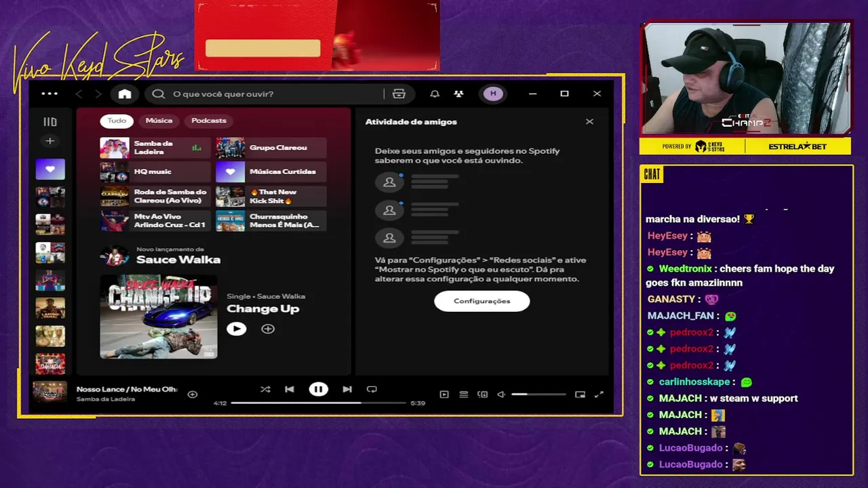The width and height of the screenshot is (868, 488).
Task: Adjust the volume slider
Action: (538, 394)
